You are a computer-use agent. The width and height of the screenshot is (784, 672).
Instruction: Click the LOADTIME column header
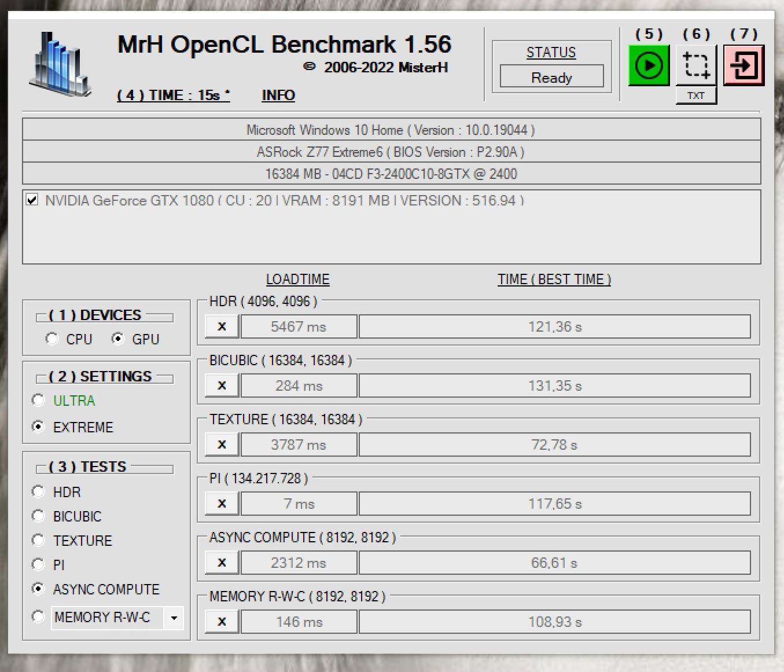pyautogui.click(x=297, y=280)
